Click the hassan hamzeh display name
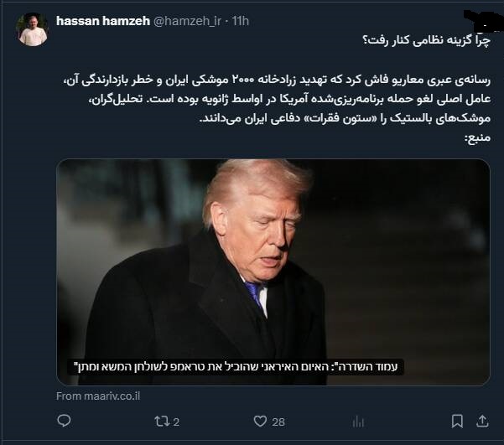 point(103,21)
